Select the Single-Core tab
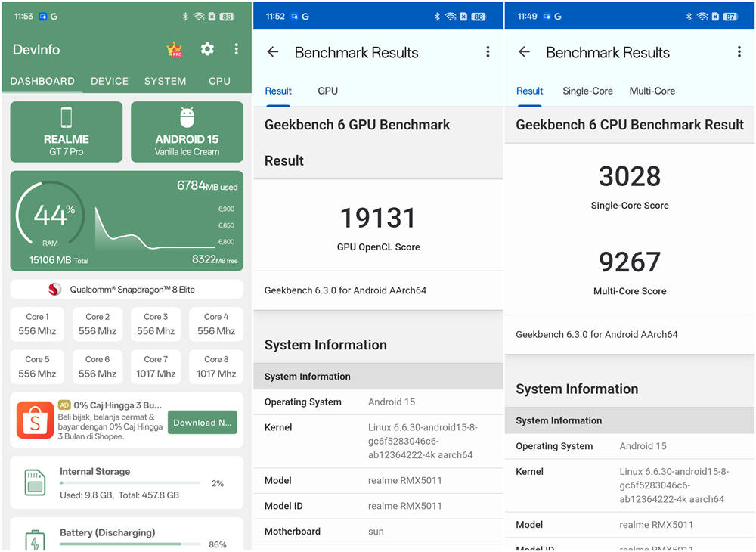The height and width of the screenshot is (552, 756). [x=587, y=91]
